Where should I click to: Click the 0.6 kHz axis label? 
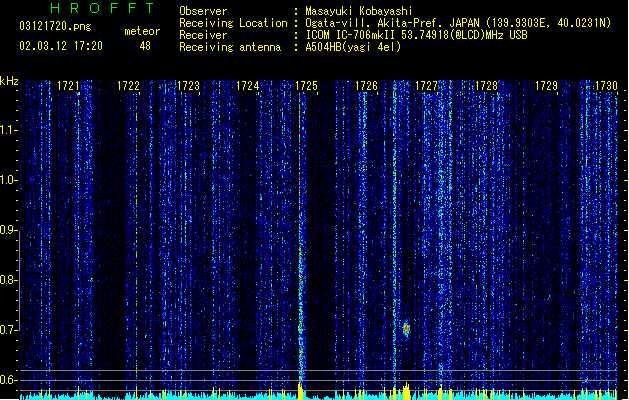coord(9,380)
